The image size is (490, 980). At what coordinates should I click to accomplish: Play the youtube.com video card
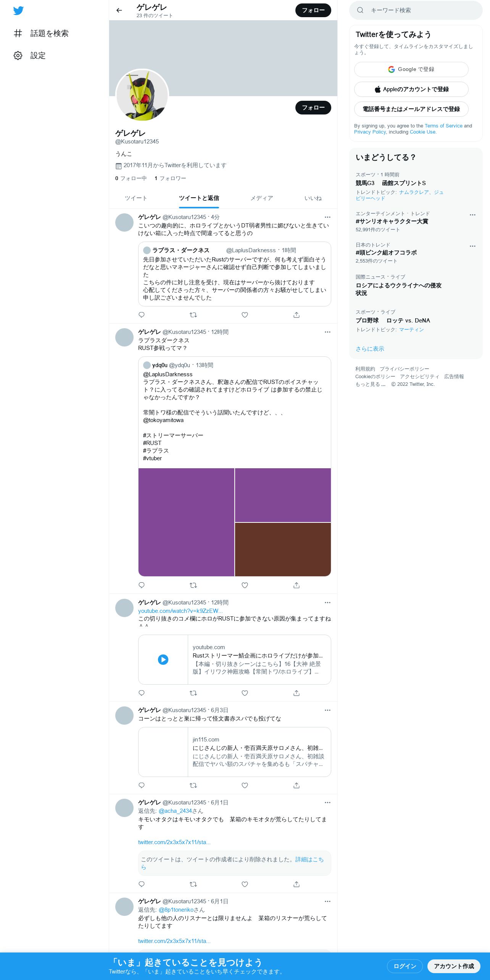163,659
